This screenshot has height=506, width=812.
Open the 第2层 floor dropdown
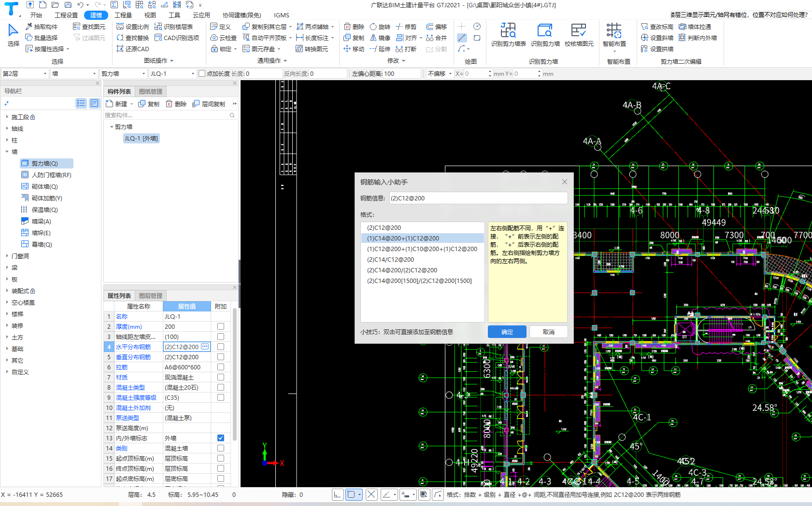pos(25,74)
